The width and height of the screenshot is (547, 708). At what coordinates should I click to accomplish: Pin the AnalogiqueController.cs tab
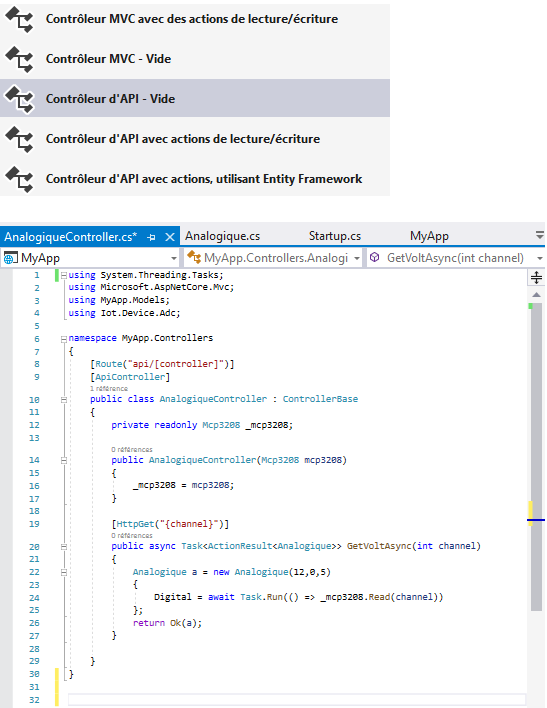point(152,237)
